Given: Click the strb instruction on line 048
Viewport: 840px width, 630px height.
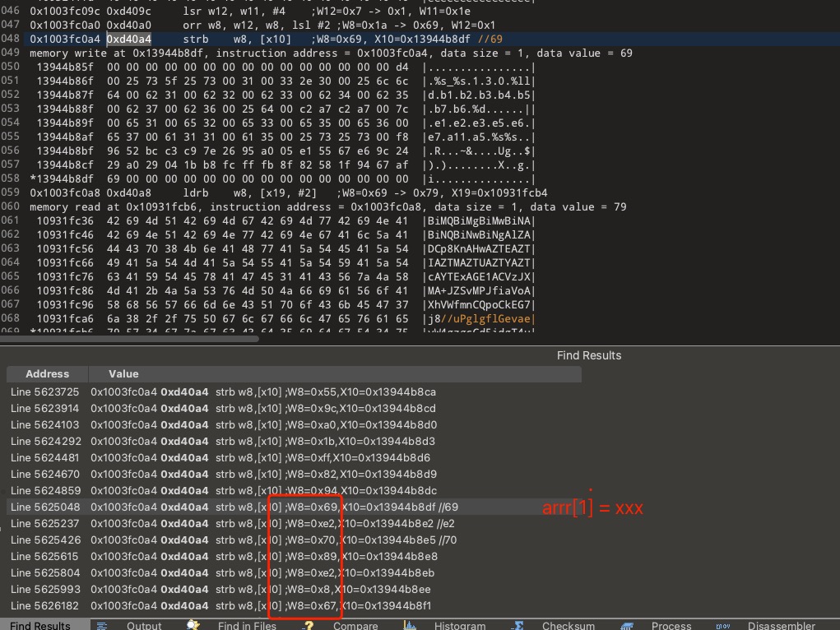Looking at the screenshot, I should [196, 39].
